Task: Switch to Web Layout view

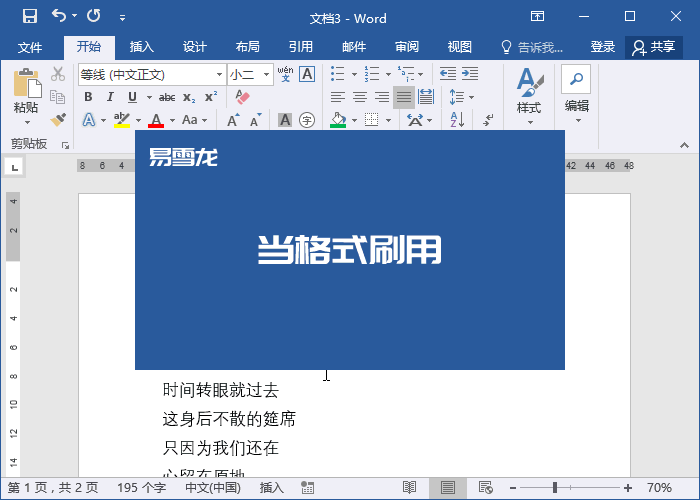Action: click(485, 488)
